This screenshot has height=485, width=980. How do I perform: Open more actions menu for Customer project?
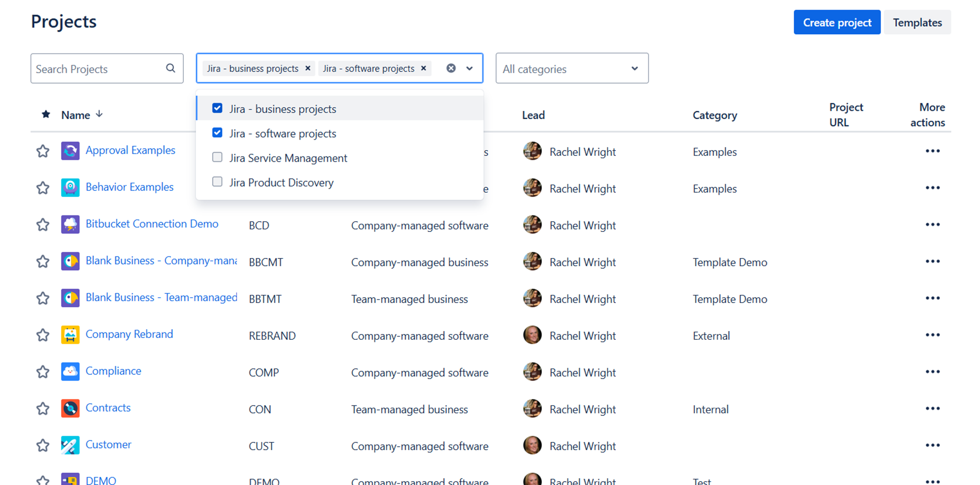[x=933, y=445]
